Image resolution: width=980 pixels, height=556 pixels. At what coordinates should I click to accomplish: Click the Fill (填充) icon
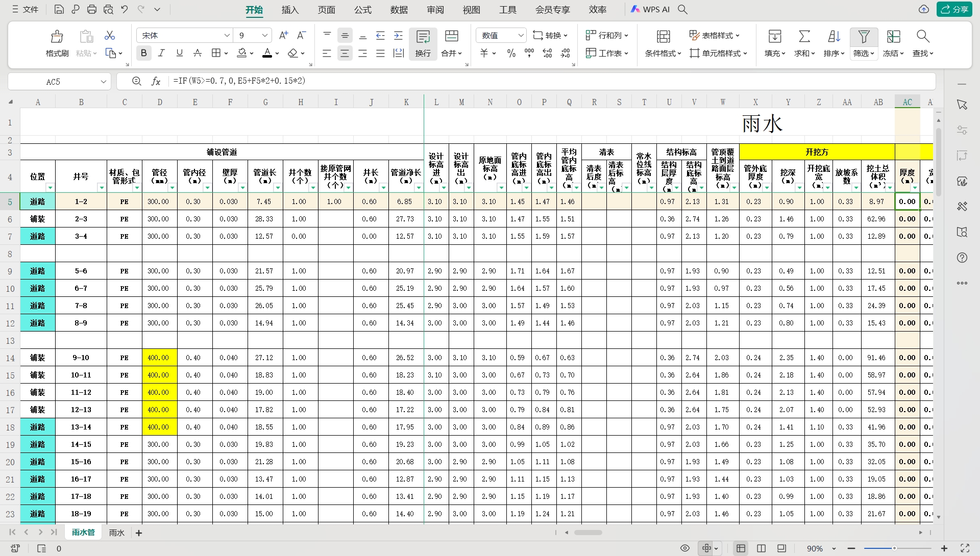(x=774, y=36)
